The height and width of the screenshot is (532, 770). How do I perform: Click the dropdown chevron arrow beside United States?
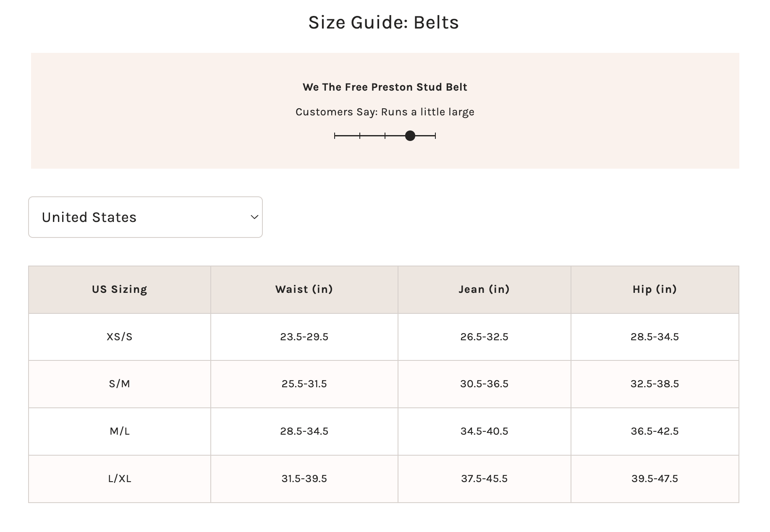(254, 217)
